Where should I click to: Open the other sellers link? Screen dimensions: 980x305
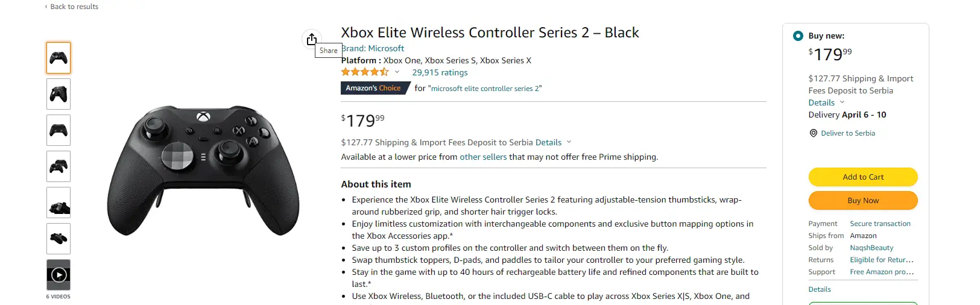pos(483,157)
